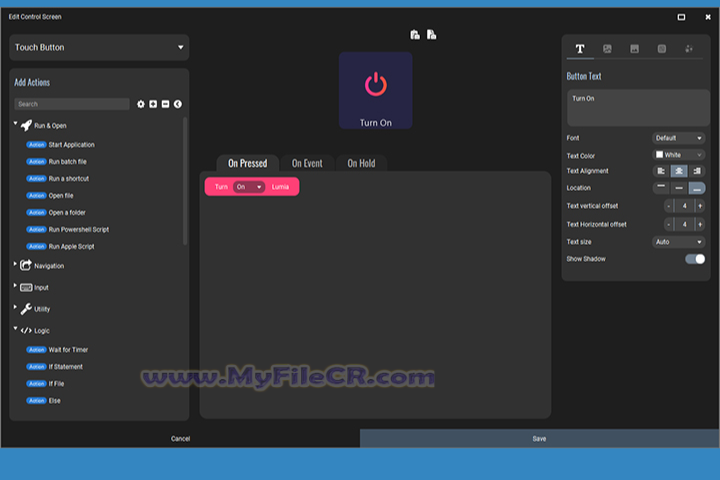Align button text to center
The image size is (720, 480).
point(679,171)
